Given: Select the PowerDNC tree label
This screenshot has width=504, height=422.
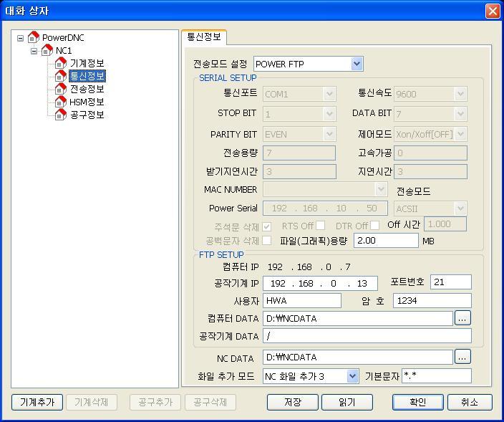Looking at the screenshot, I should click(x=63, y=38).
